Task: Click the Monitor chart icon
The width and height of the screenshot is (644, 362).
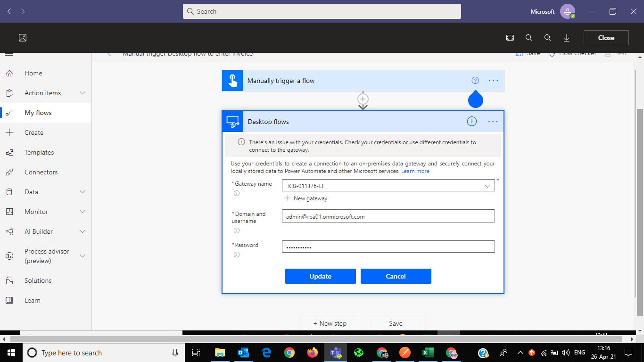Action: pos(9,212)
